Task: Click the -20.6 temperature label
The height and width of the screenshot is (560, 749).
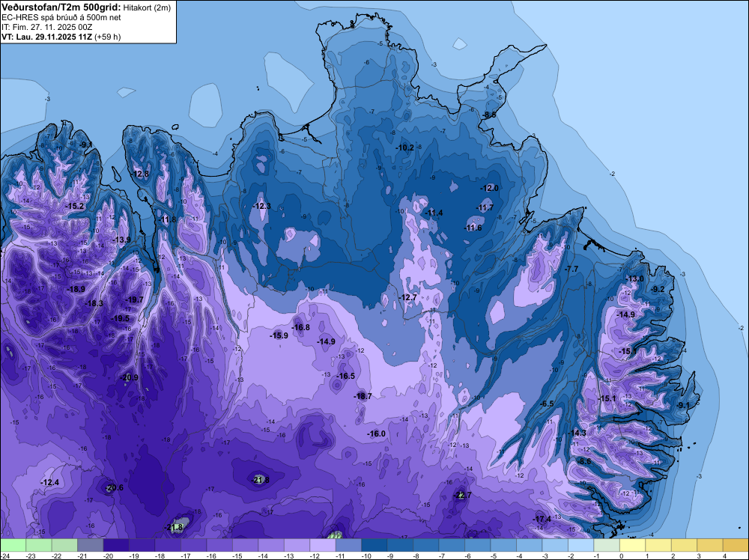Action: pos(114,488)
